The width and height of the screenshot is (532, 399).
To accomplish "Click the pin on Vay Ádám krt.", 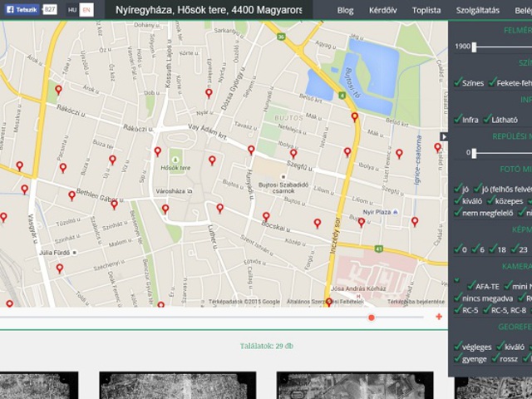I will pos(251,150).
